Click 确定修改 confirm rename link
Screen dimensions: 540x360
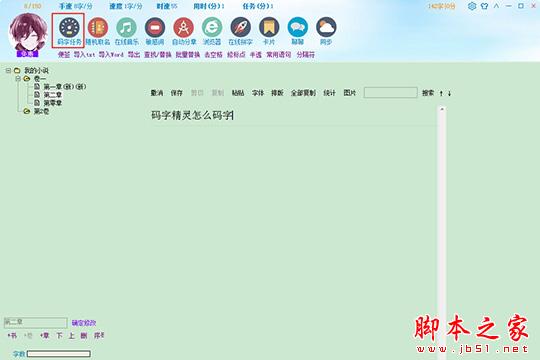click(84, 323)
